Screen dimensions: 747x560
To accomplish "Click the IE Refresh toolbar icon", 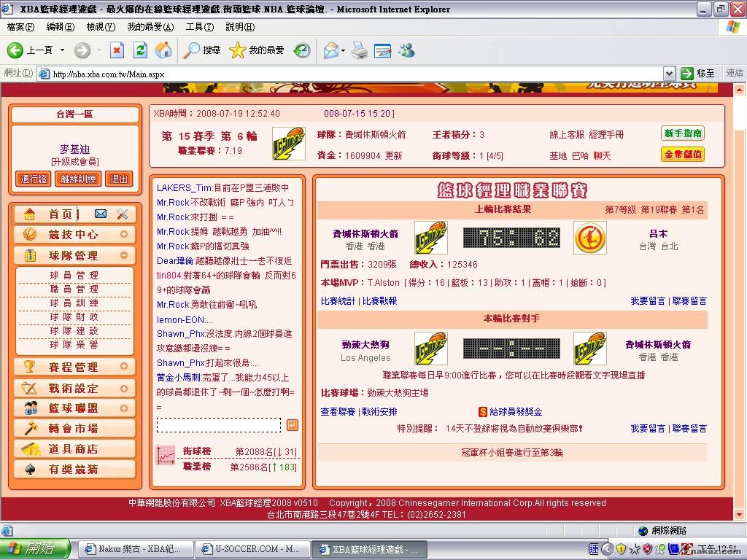I will 140,50.
